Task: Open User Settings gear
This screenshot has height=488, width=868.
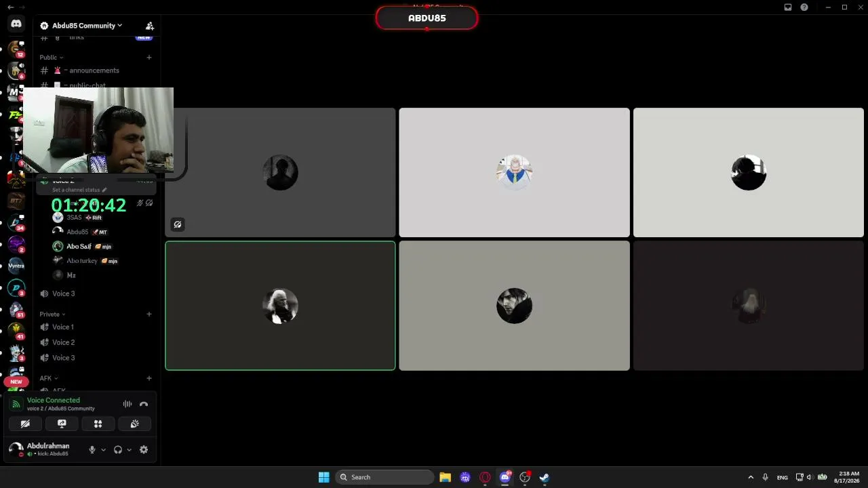Action: 144,449
